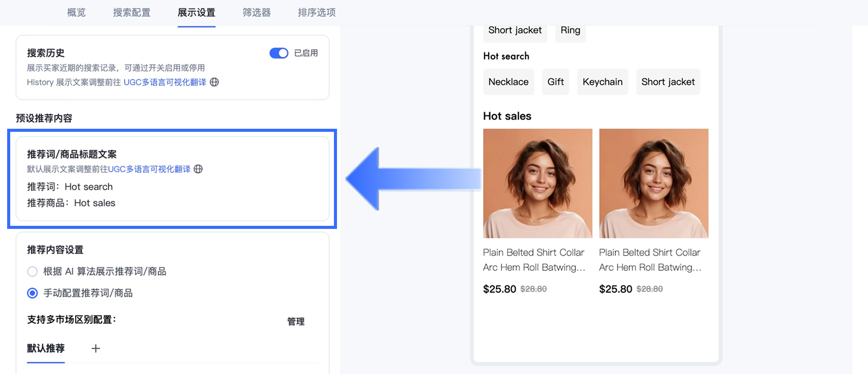Click the Necklace hot search tag

pyautogui.click(x=508, y=82)
